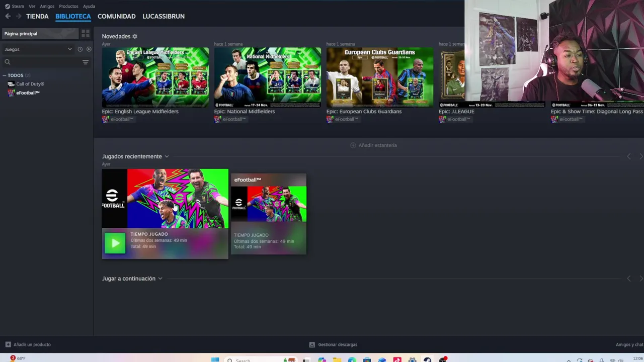Open File Explorer from taskbar
Image resolution: width=644 pixels, height=362 pixels.
pyautogui.click(x=337, y=359)
